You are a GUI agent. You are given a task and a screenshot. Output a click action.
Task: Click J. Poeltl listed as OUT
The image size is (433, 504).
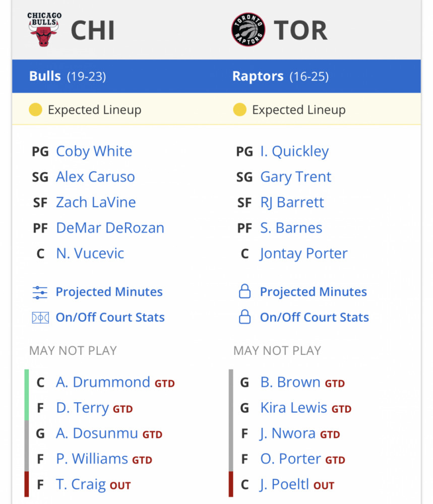coord(284,484)
